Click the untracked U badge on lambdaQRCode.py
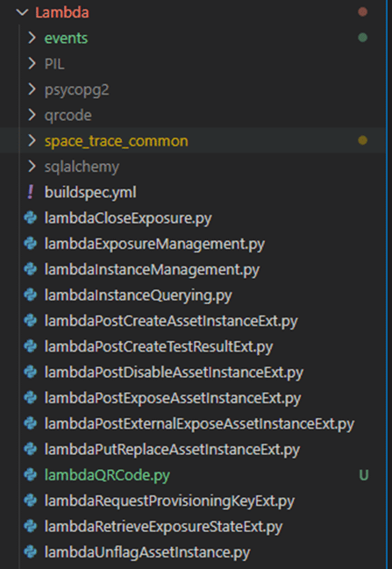 [363, 475]
